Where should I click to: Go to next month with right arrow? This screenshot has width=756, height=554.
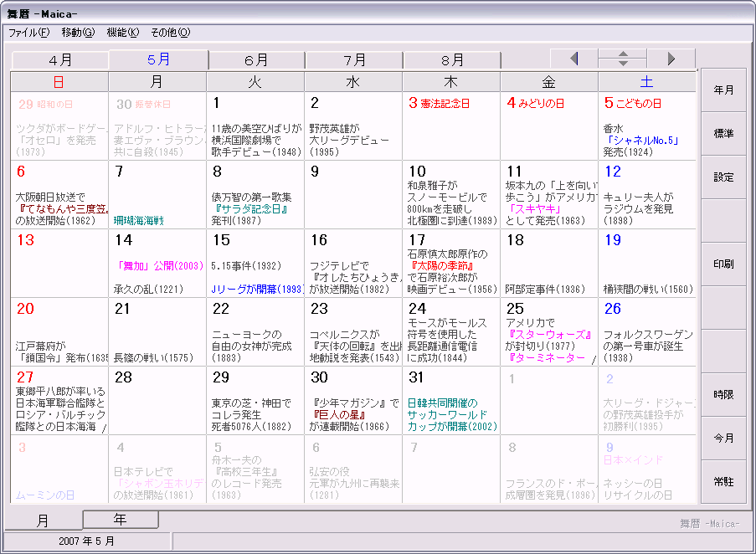[671, 59]
